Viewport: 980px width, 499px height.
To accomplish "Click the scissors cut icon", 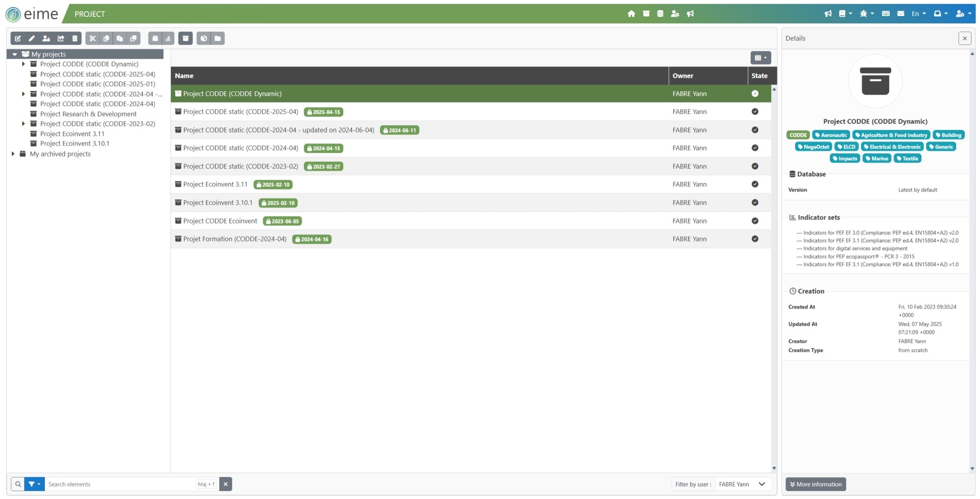I will [92, 38].
